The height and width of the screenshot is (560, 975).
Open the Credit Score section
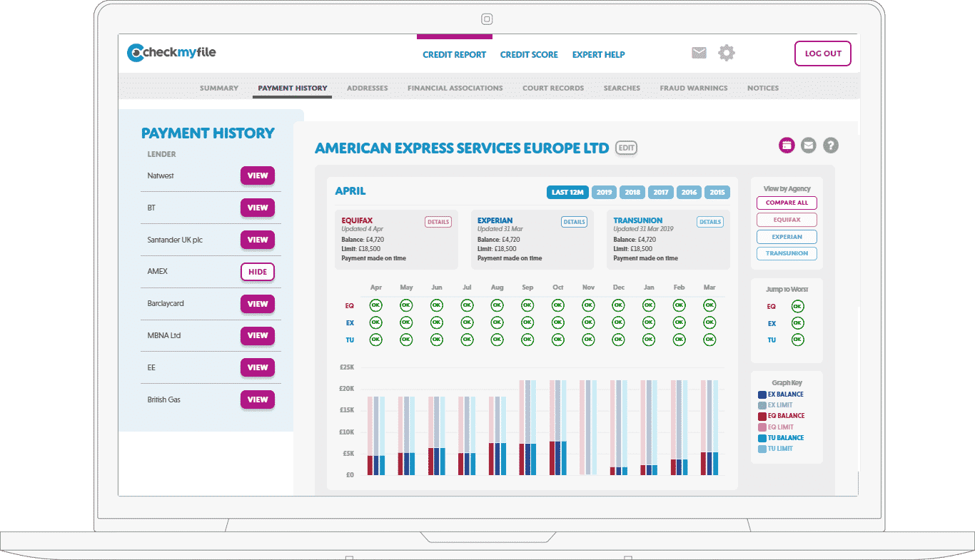tap(529, 55)
